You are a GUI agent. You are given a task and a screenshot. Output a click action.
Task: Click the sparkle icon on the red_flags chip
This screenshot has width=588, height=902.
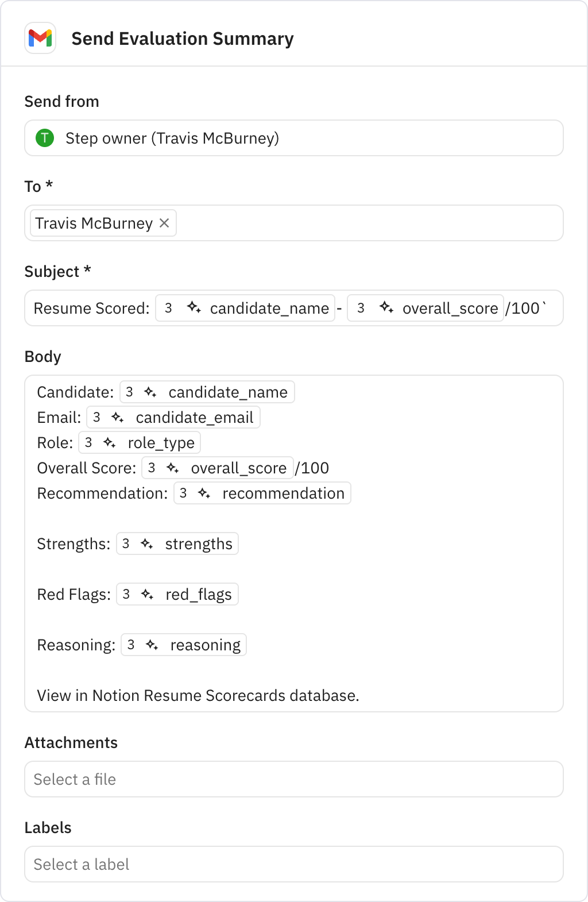pyautogui.click(x=147, y=594)
